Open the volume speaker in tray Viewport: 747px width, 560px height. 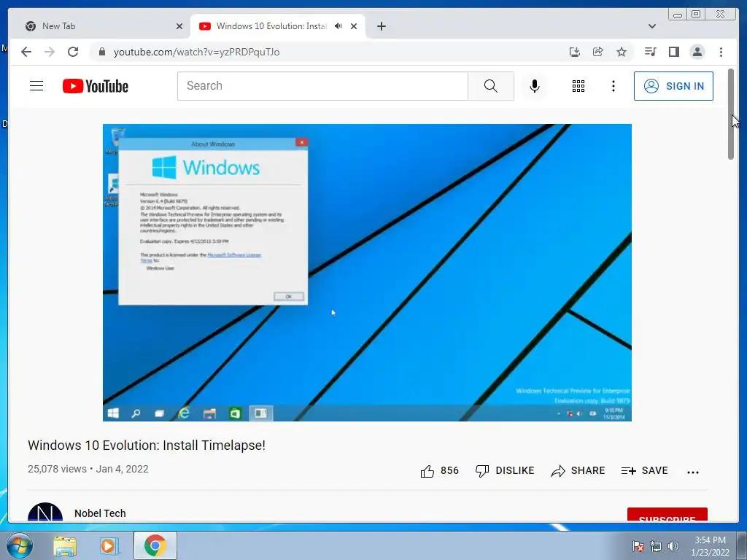pyautogui.click(x=673, y=546)
